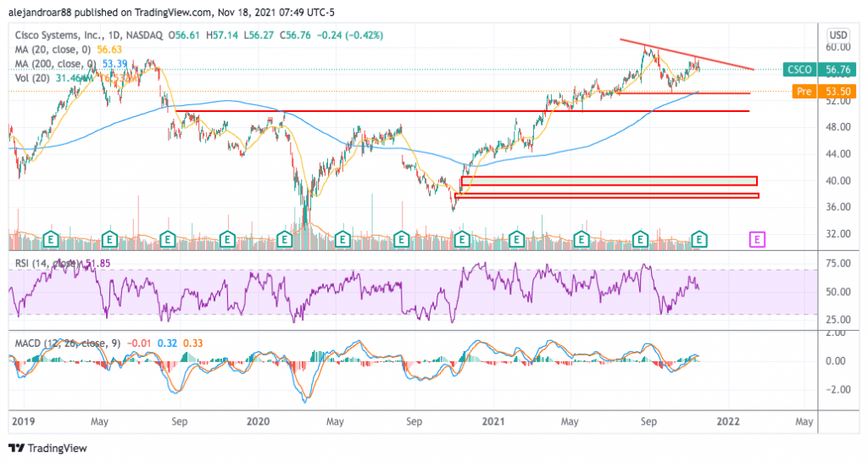The image size is (868, 463).
Task: Click the MA 20 value 56.63
Action: point(109,49)
